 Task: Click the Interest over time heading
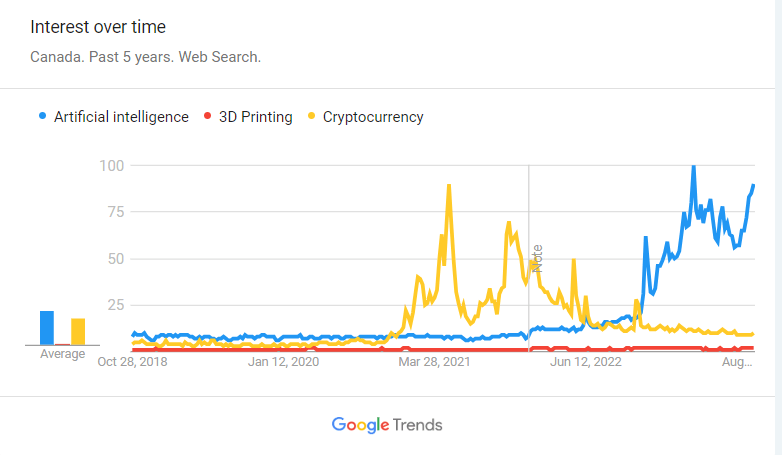coord(98,27)
